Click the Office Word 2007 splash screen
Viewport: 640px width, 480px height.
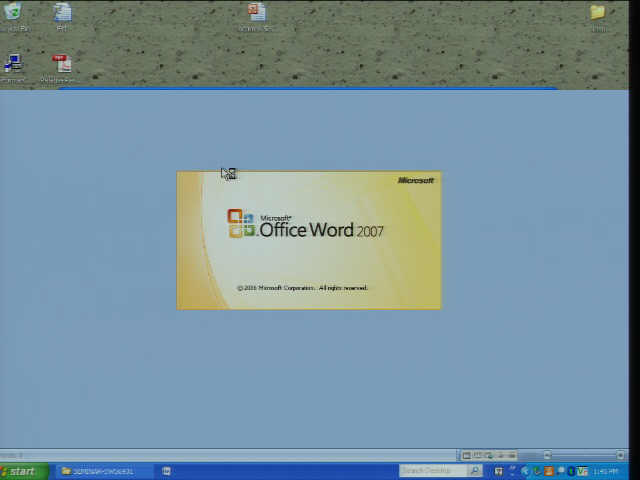(x=309, y=240)
